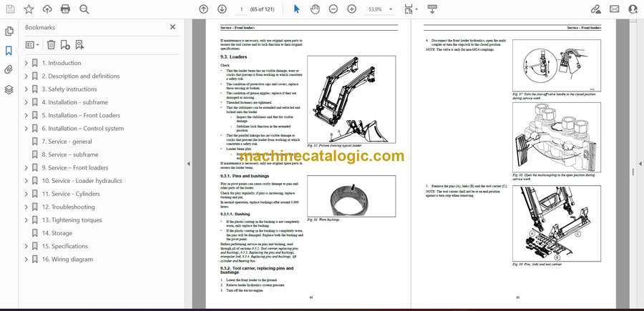The width and height of the screenshot is (644, 311).
Task: Expand 5. Installation – Front Loaders bookmark
Action: pos(26,116)
